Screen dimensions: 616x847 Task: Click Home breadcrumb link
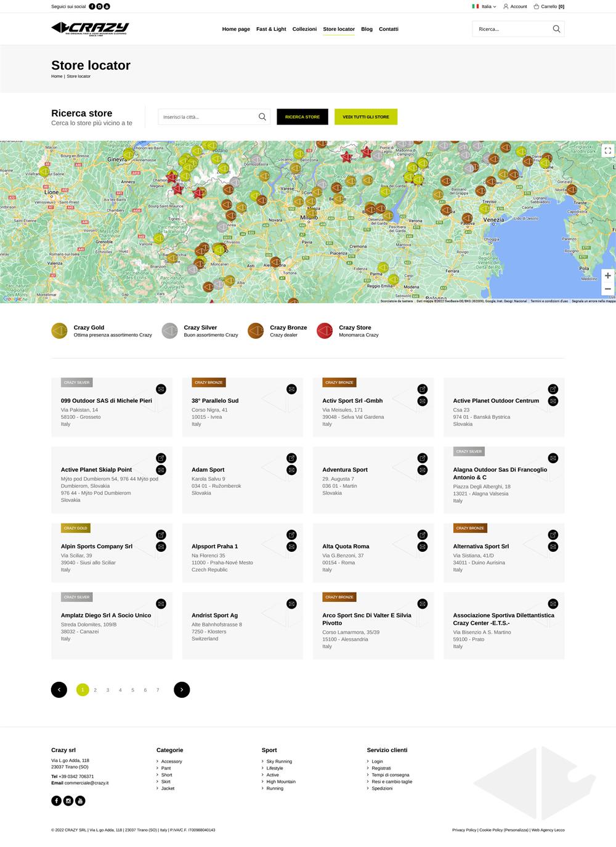point(57,76)
